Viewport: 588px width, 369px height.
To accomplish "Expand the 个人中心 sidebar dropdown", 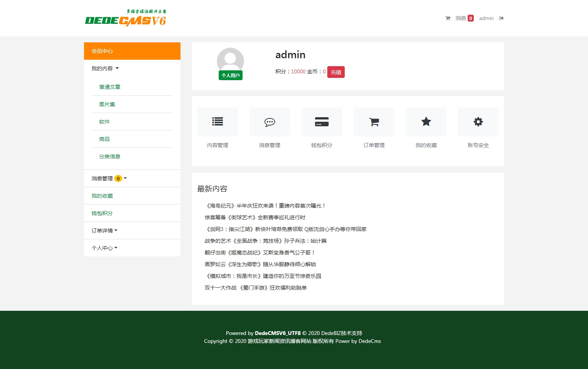I will (x=104, y=248).
